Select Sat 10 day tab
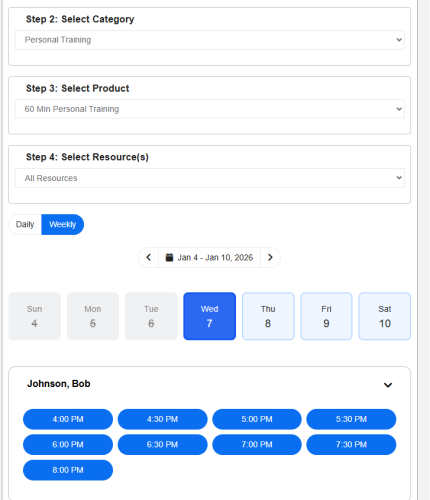The height and width of the screenshot is (500, 430). click(385, 316)
